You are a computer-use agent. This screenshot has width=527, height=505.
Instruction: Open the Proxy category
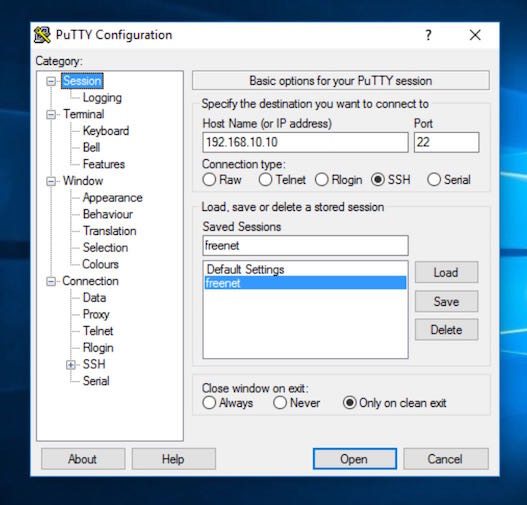[x=96, y=314]
